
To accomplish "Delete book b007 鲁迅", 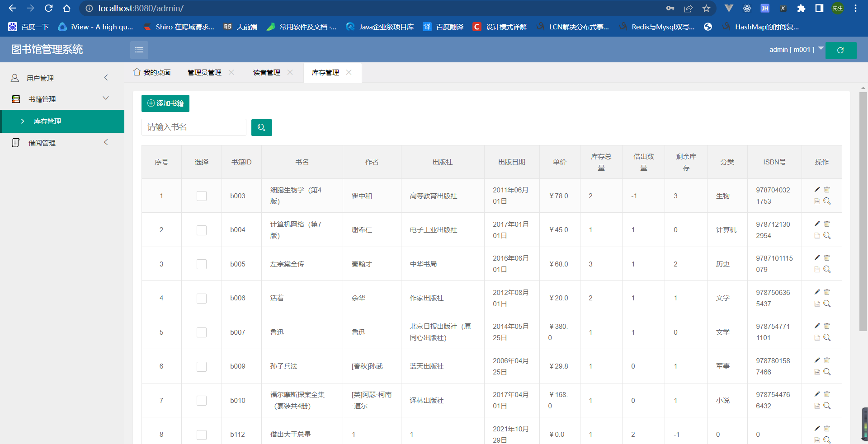I will click(x=827, y=326).
